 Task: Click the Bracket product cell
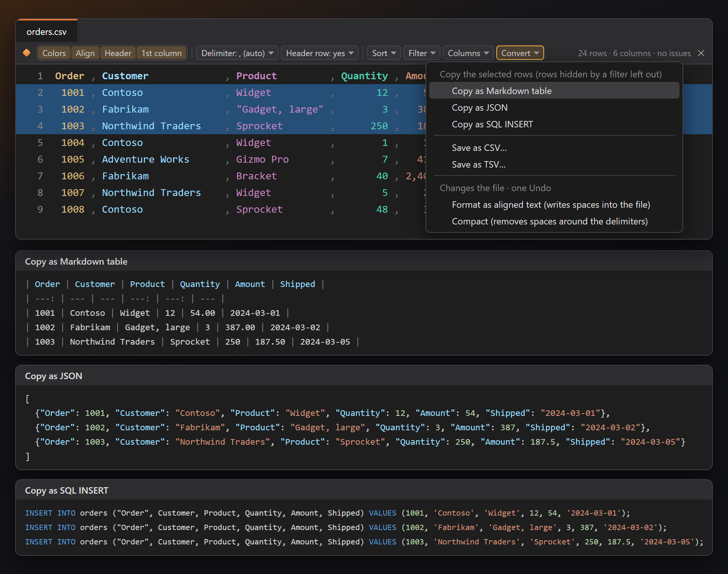[257, 176]
